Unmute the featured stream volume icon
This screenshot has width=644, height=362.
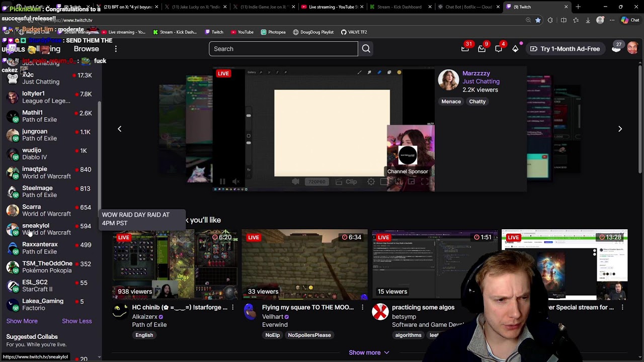tap(236, 182)
